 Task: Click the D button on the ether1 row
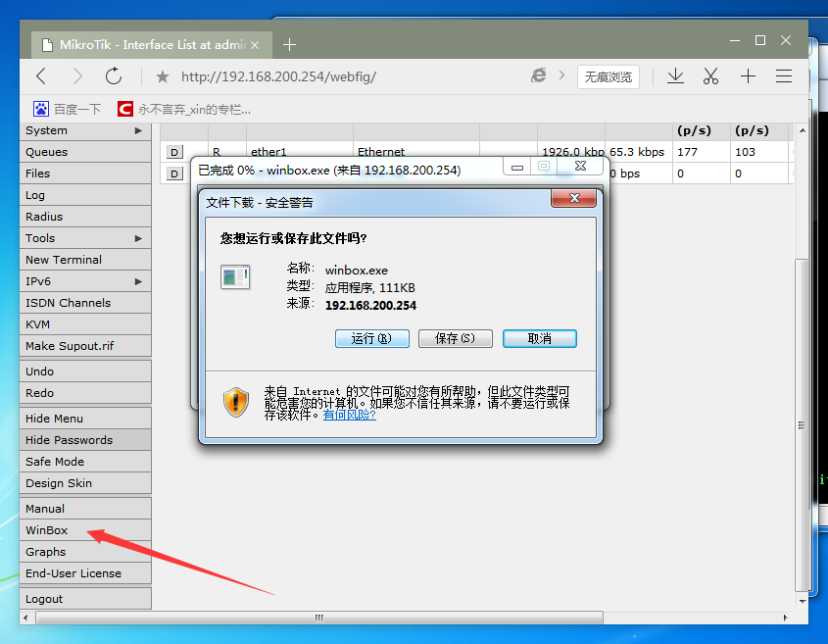tap(174, 152)
